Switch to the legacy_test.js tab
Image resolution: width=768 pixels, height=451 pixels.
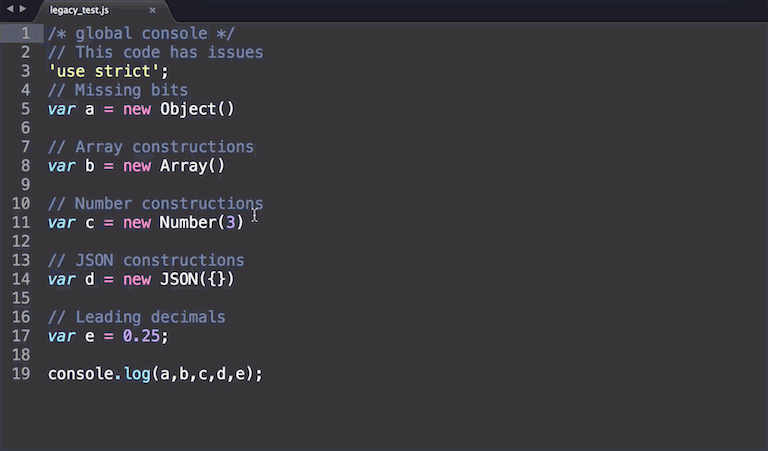[79, 10]
